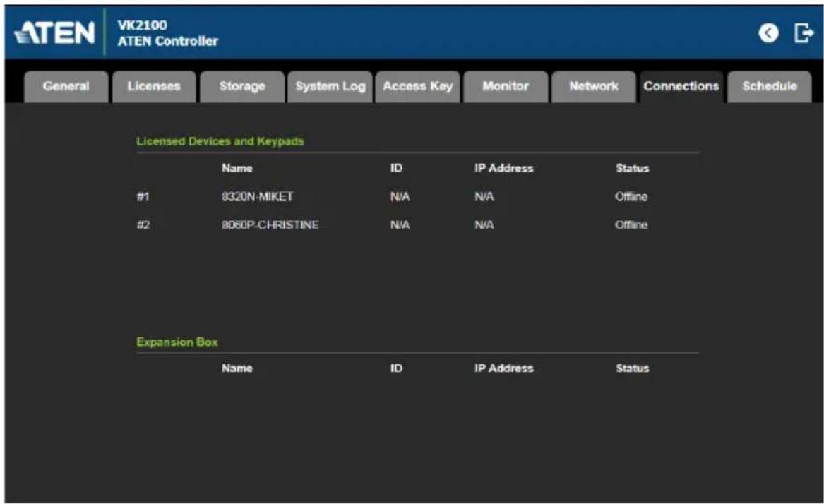The width and height of the screenshot is (824, 504).
Task: Open the General tab
Action: tap(66, 86)
